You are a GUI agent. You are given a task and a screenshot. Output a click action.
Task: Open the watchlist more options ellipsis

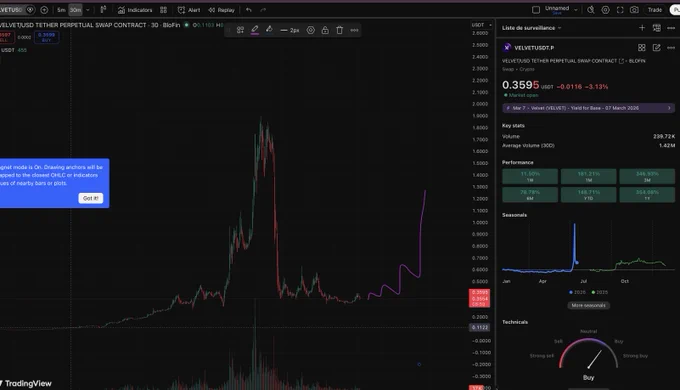(671, 28)
